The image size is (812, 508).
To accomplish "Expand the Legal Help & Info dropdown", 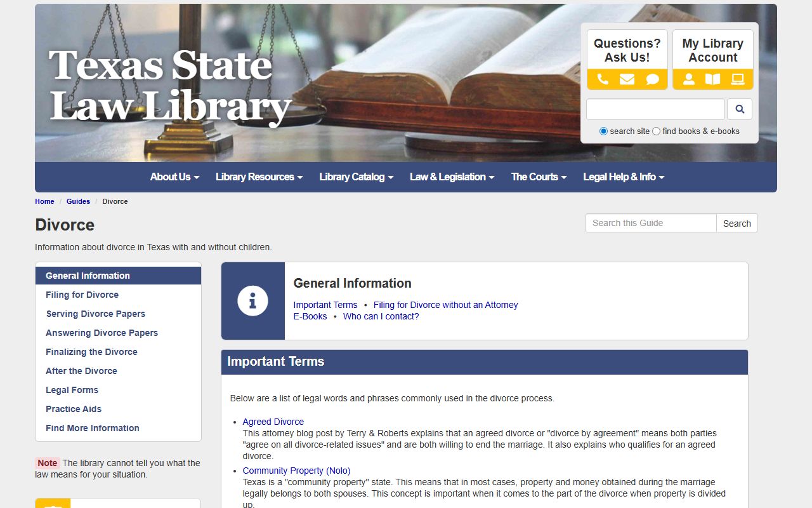I will click(x=624, y=177).
